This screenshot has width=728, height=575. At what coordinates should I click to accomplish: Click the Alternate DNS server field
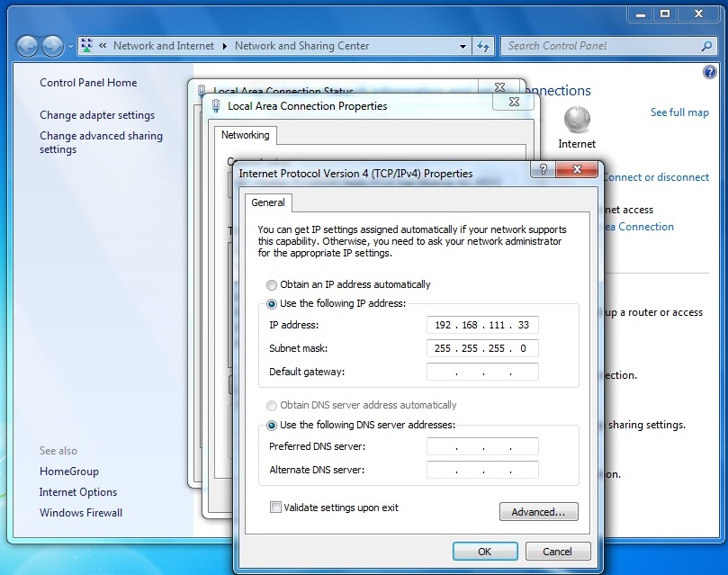(482, 470)
